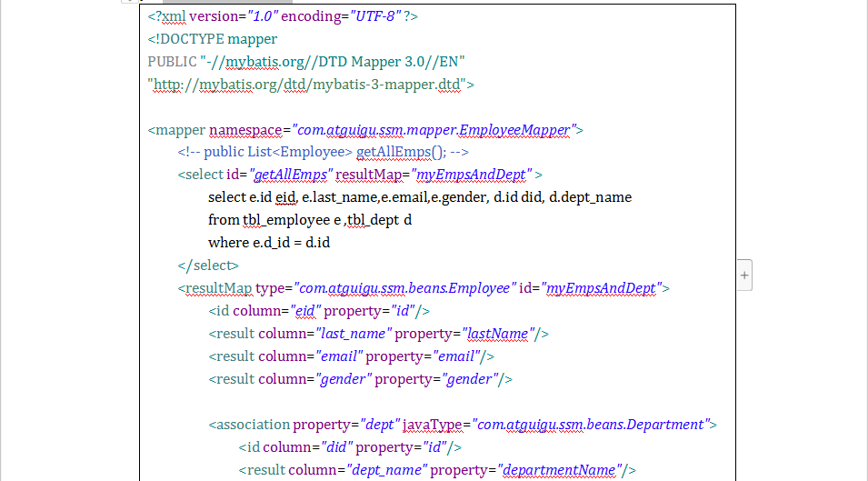
Task: Click the 'select e.id eid, e.last_name' SQL line
Action: coord(420,197)
